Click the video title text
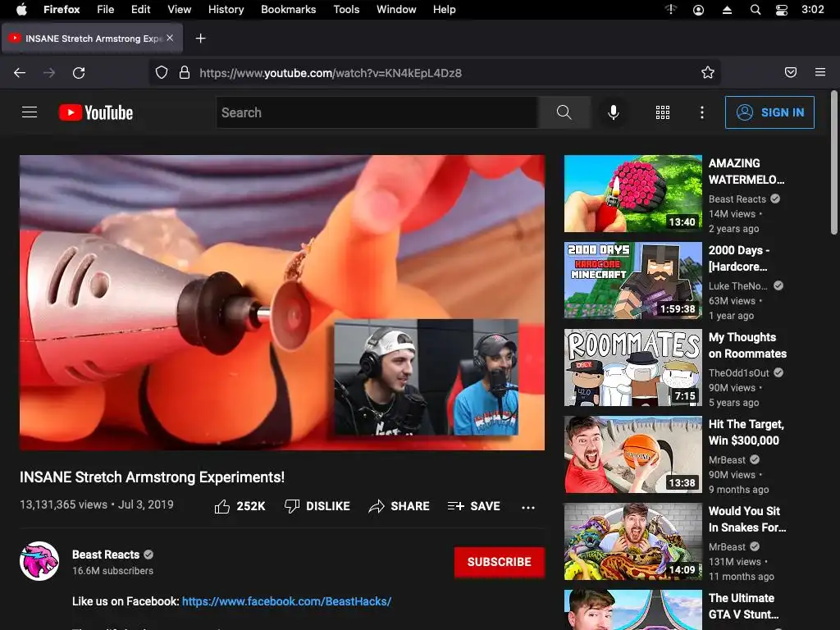This screenshot has width=840, height=630. click(x=152, y=477)
